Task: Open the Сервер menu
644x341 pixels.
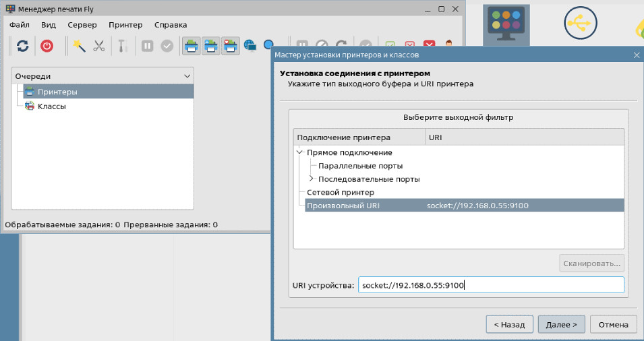Action: (82, 25)
